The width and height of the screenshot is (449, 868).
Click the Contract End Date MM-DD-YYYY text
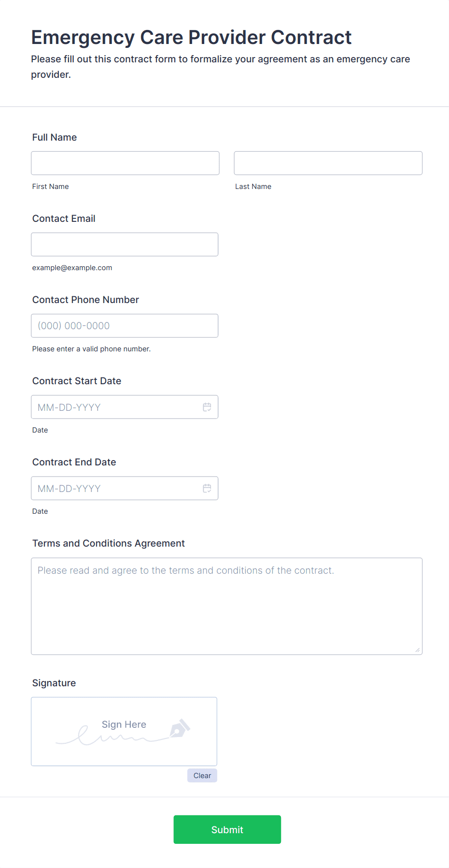pos(70,489)
